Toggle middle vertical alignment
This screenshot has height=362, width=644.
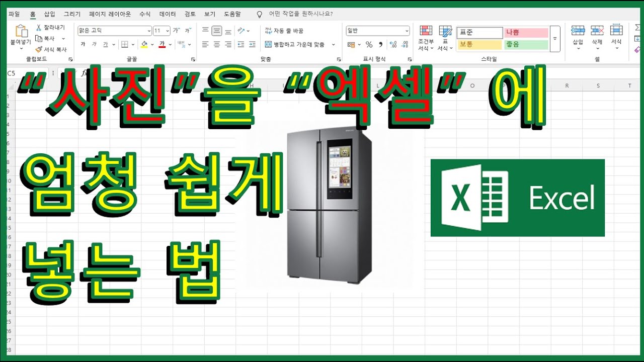click(217, 31)
